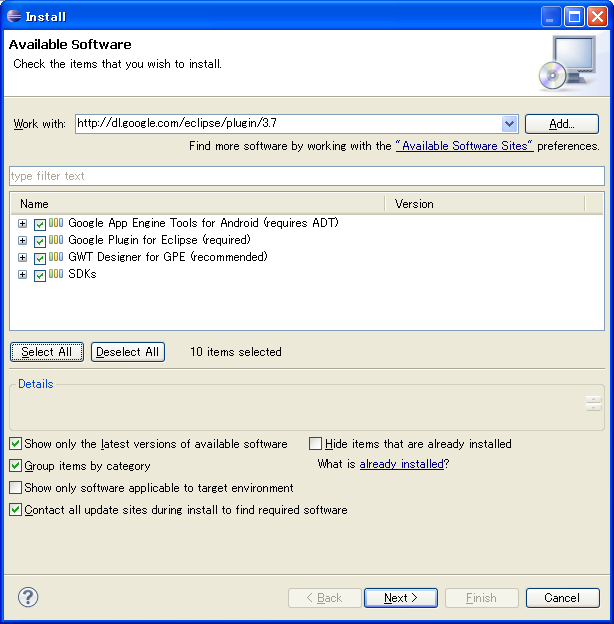Click the Cancel button
614x624 pixels.
click(x=562, y=598)
